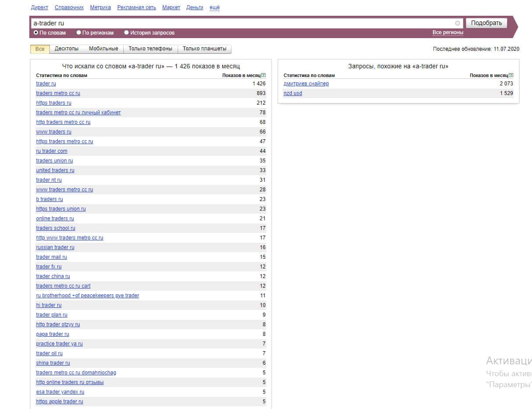Select the 'По регионам' radio option
532x409 pixels.
(x=79, y=33)
